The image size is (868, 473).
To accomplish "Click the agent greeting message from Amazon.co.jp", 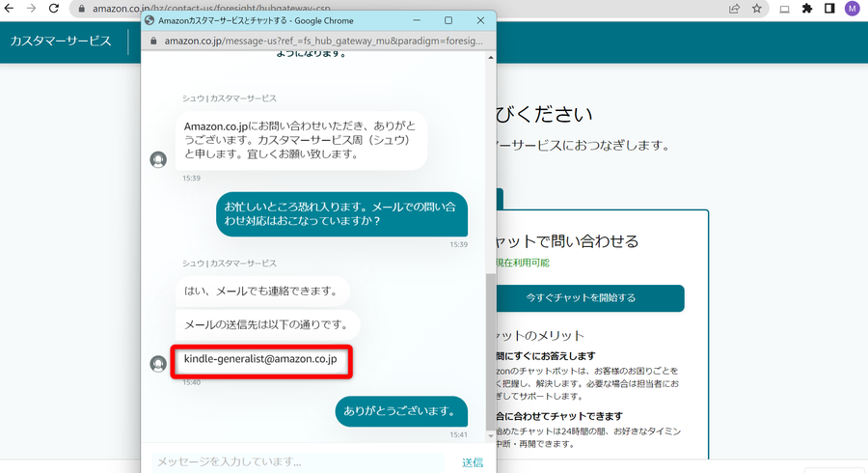I will point(301,140).
